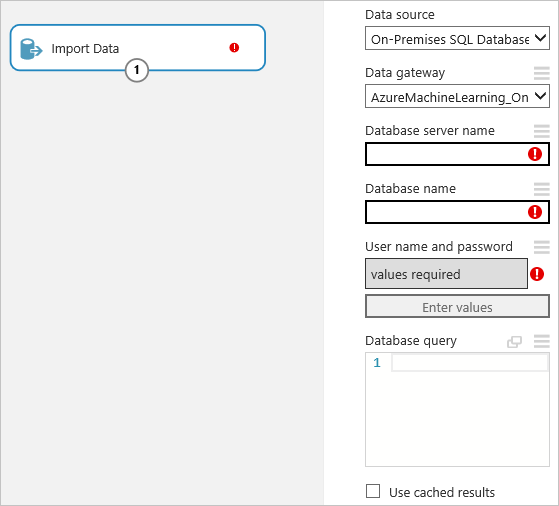The image size is (559, 506).
Task: Click the values required credentials box
Action: click(x=446, y=274)
